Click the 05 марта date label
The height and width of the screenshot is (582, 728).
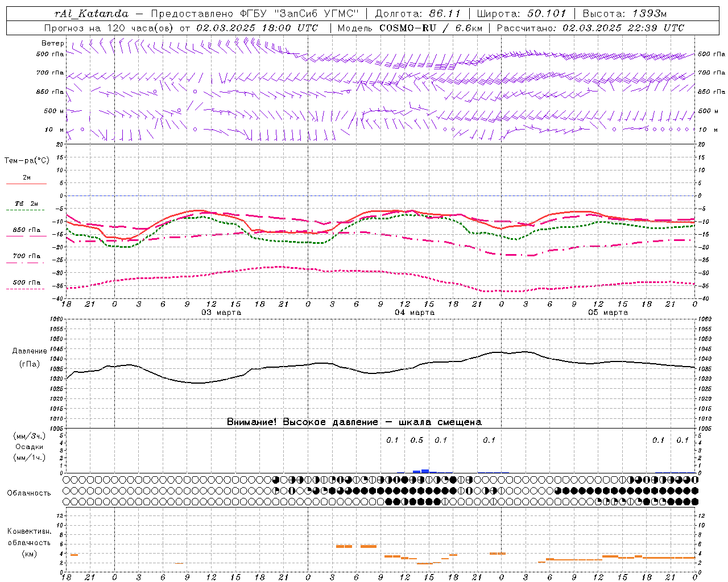point(608,313)
